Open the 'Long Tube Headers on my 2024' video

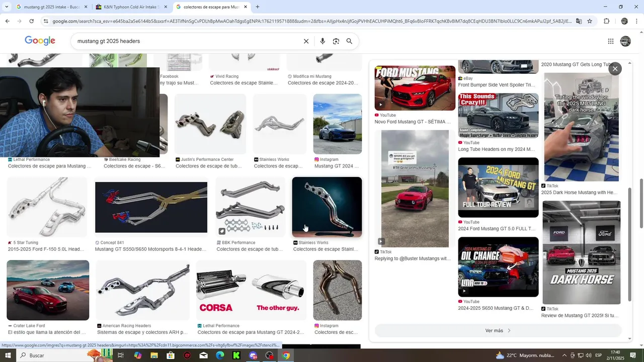click(498, 116)
